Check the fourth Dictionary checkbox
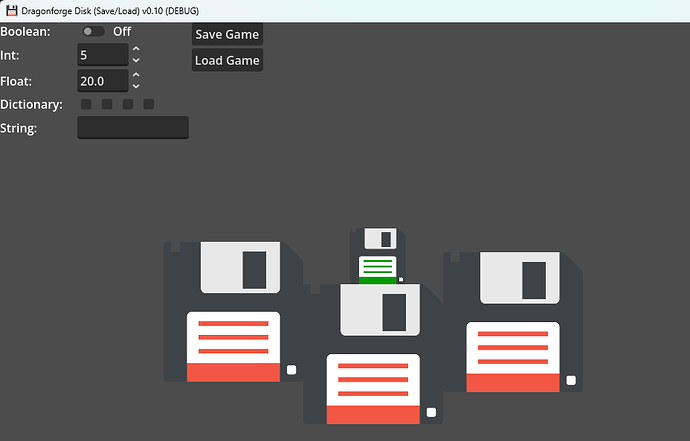The image size is (690, 441). pos(149,104)
